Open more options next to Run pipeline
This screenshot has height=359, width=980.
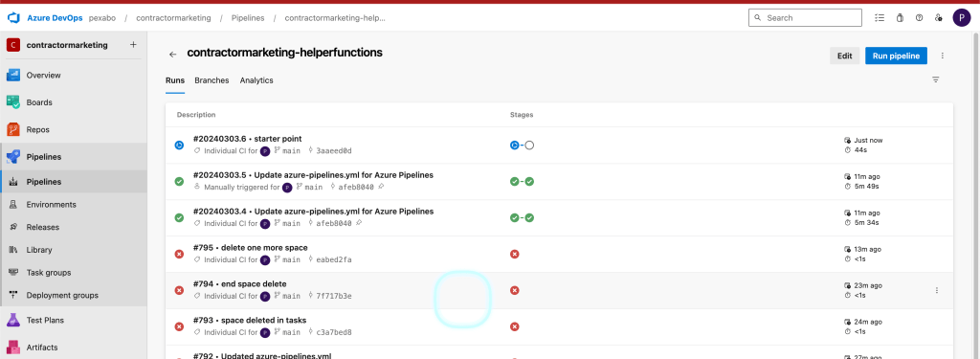point(943,56)
